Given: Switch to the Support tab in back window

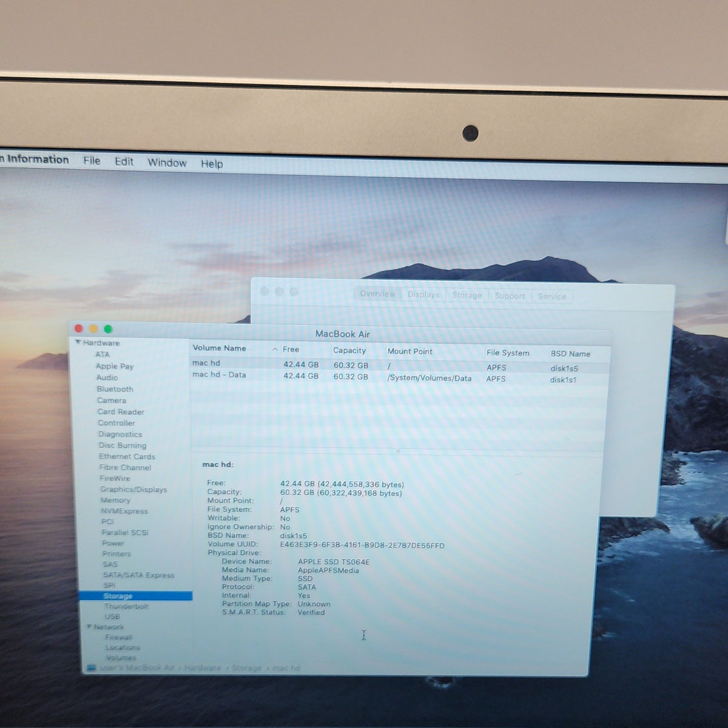Looking at the screenshot, I should (x=510, y=295).
